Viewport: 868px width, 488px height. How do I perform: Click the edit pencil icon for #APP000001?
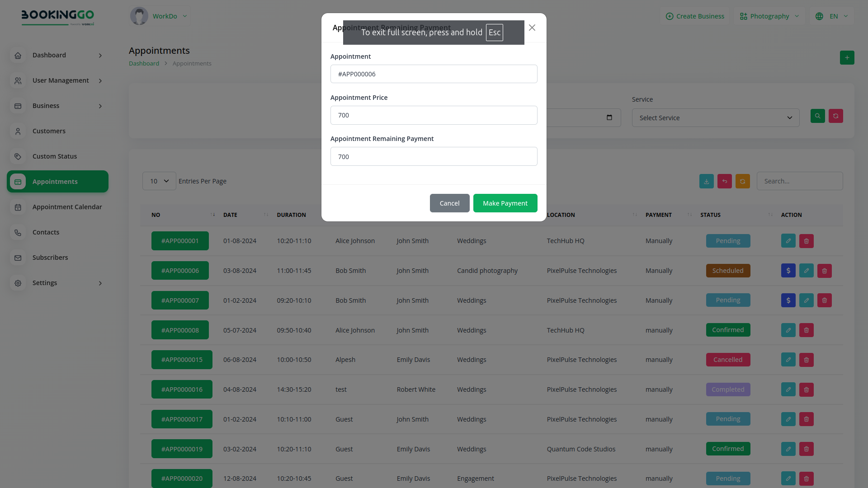click(x=788, y=241)
